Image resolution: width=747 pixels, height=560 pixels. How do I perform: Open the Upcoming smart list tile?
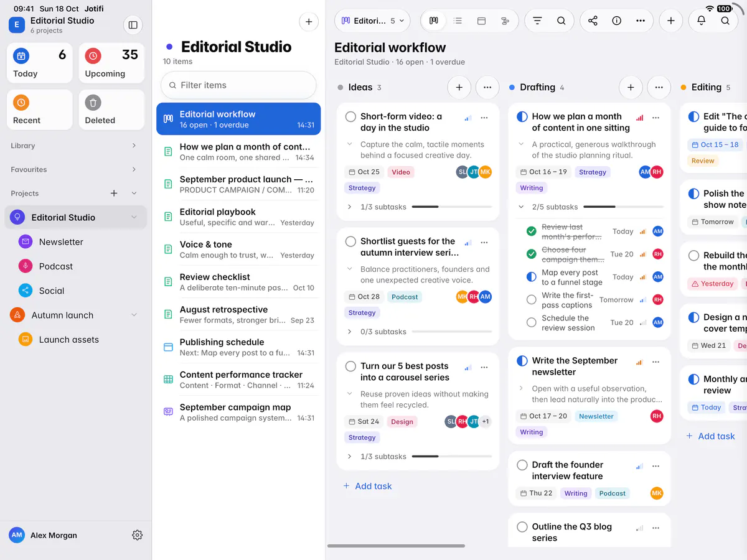tap(111, 63)
